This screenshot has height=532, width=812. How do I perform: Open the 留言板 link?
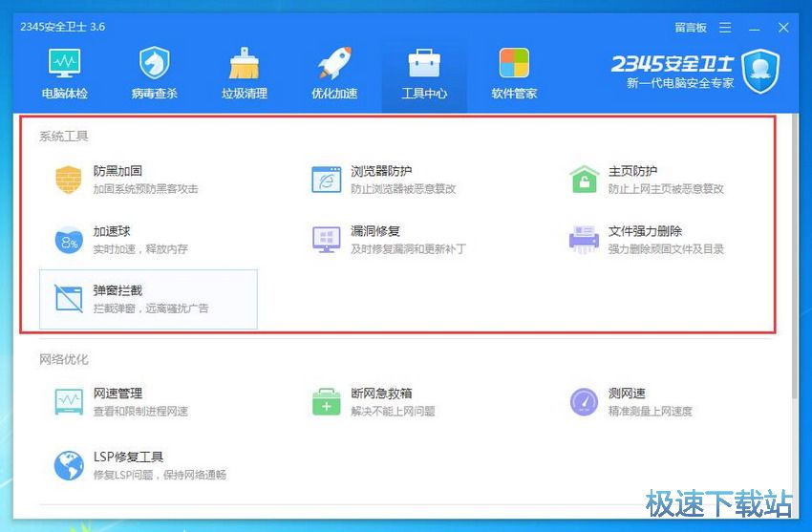point(691,28)
